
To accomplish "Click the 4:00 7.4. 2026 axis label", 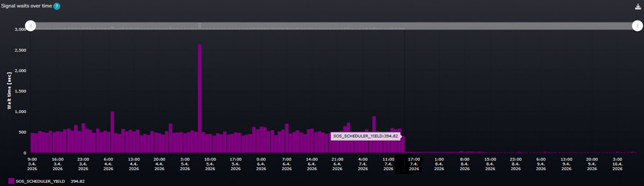I will click(x=363, y=164).
